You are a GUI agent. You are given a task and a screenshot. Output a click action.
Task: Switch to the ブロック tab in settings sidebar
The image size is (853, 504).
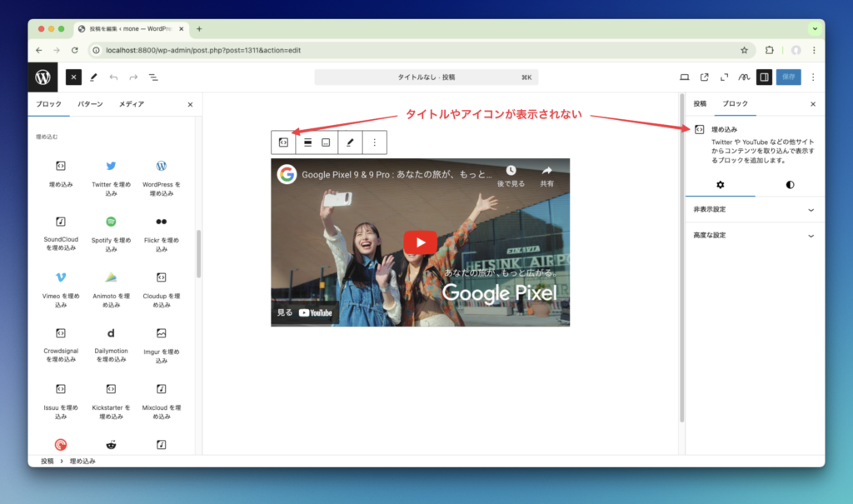[x=735, y=104]
